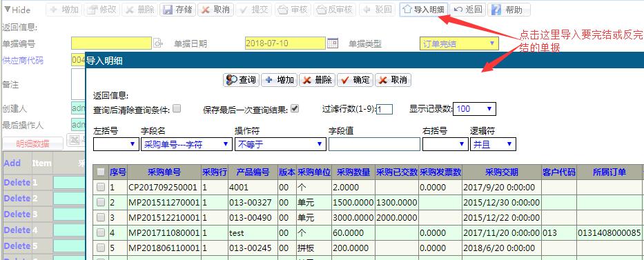
Task: Check row 2 MP201511270001 checkbox
Action: [x=100, y=203]
